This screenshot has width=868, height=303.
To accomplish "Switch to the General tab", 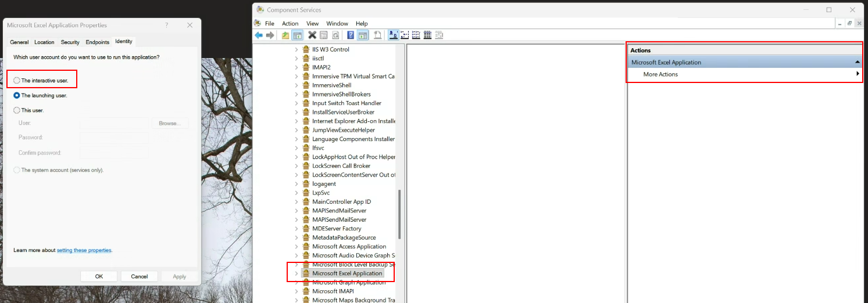I will 19,42.
